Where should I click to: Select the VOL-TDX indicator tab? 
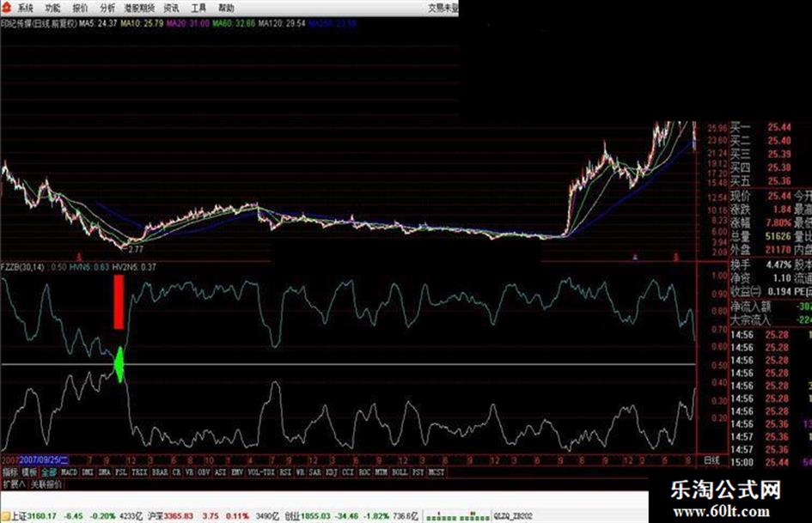pyautogui.click(x=261, y=472)
